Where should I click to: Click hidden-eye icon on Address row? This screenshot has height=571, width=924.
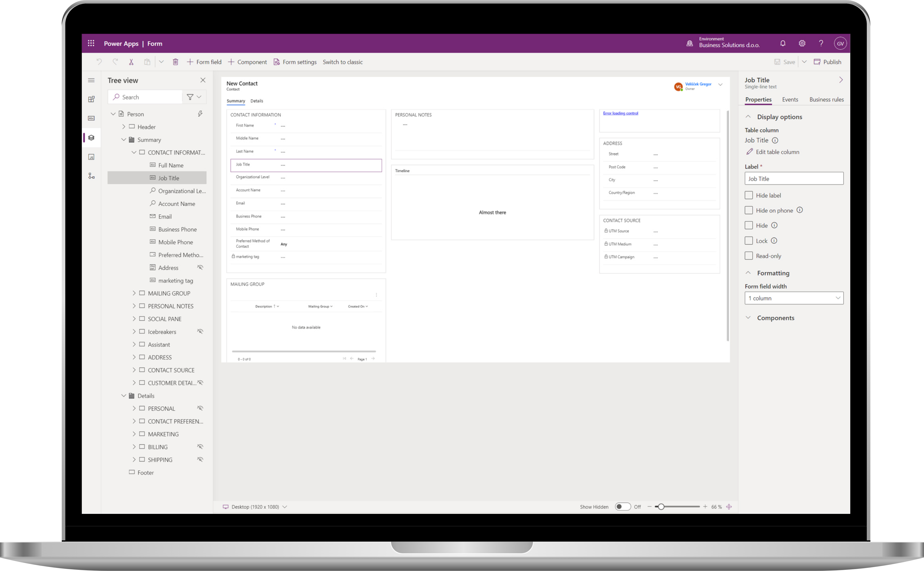200,267
